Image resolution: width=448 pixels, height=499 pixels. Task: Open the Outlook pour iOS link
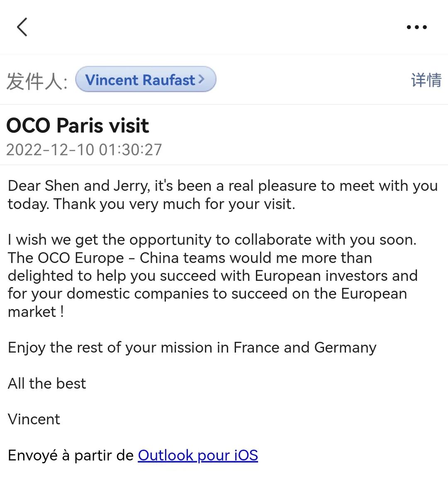[x=198, y=455]
